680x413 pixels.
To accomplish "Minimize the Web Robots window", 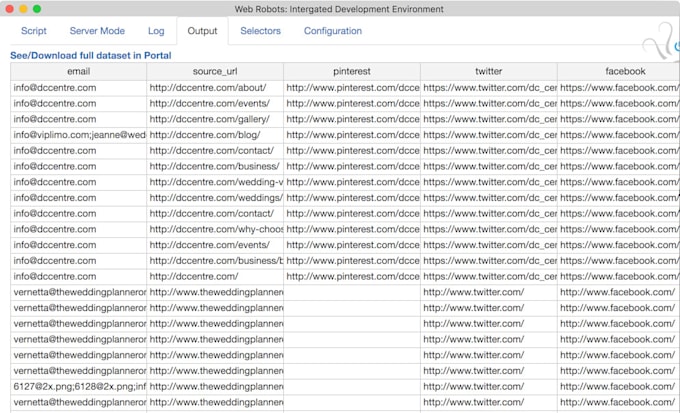I will click(x=23, y=9).
